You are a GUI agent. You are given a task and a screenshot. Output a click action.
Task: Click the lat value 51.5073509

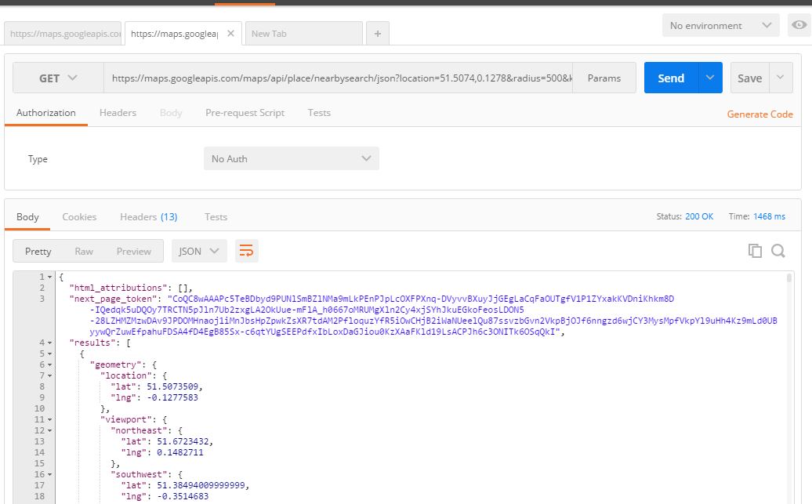[x=172, y=386]
